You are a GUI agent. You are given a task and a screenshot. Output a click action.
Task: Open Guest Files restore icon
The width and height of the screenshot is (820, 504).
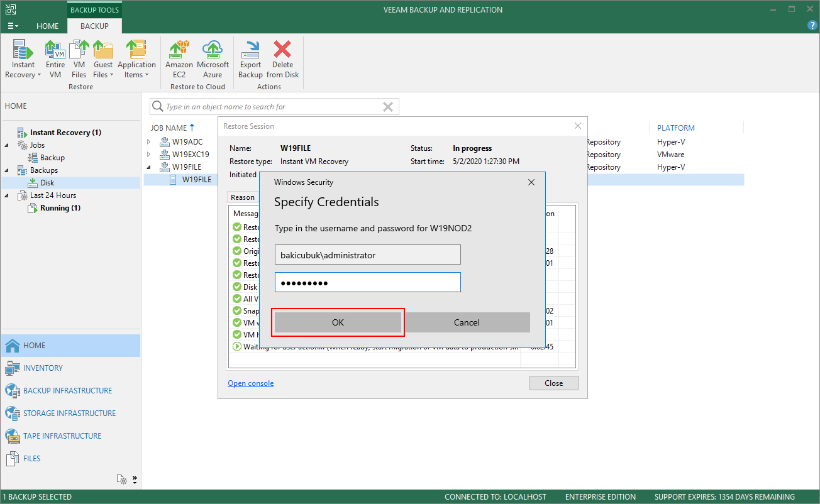[x=103, y=59]
